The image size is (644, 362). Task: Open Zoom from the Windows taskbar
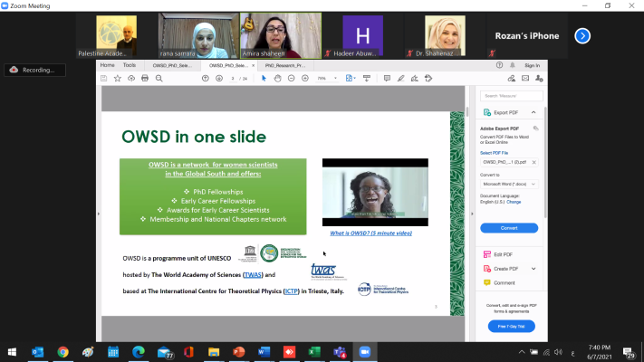(366, 351)
